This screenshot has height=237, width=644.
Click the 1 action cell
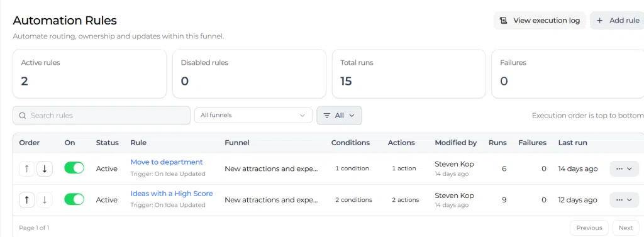pos(404,168)
